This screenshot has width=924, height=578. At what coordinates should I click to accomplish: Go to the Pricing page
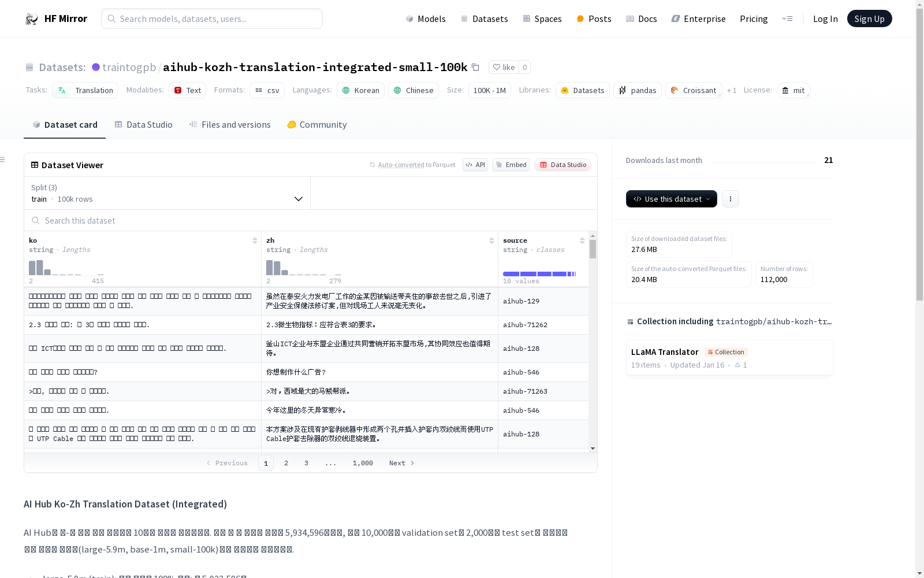click(x=754, y=18)
